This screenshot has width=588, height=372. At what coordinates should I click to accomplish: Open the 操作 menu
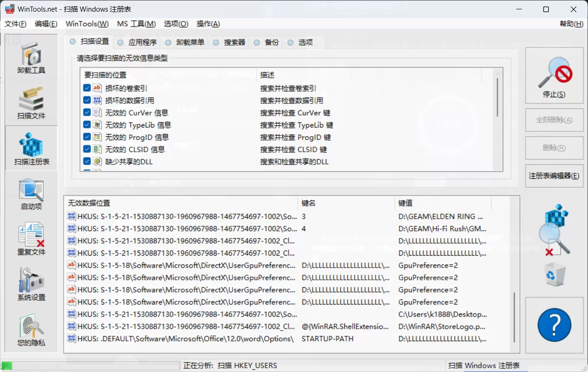click(208, 24)
